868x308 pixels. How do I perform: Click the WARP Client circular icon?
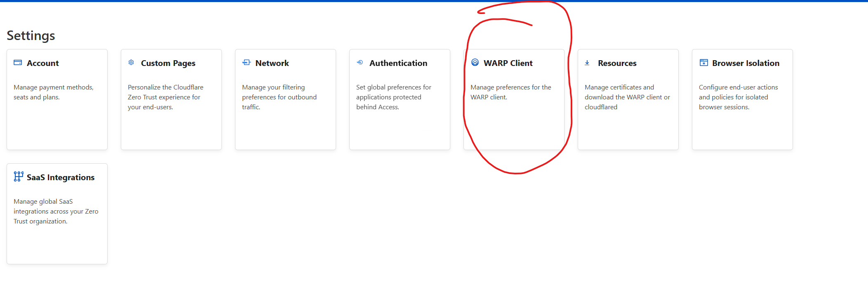pyautogui.click(x=475, y=62)
